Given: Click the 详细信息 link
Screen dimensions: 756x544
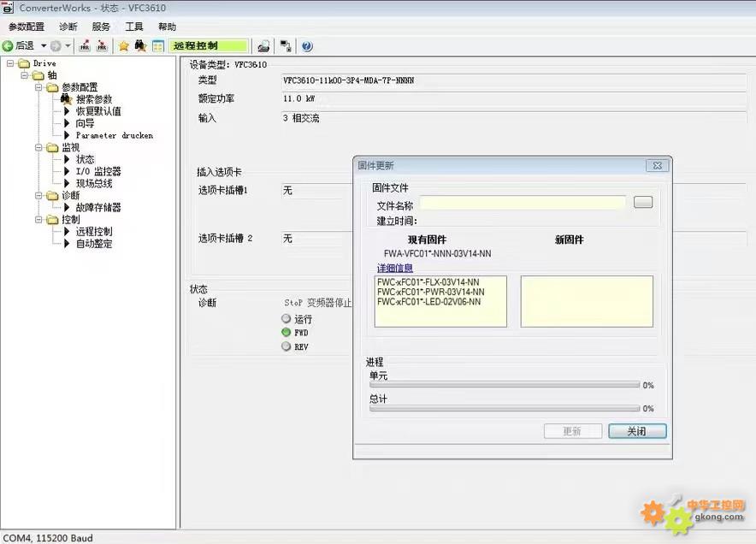Looking at the screenshot, I should point(395,269).
